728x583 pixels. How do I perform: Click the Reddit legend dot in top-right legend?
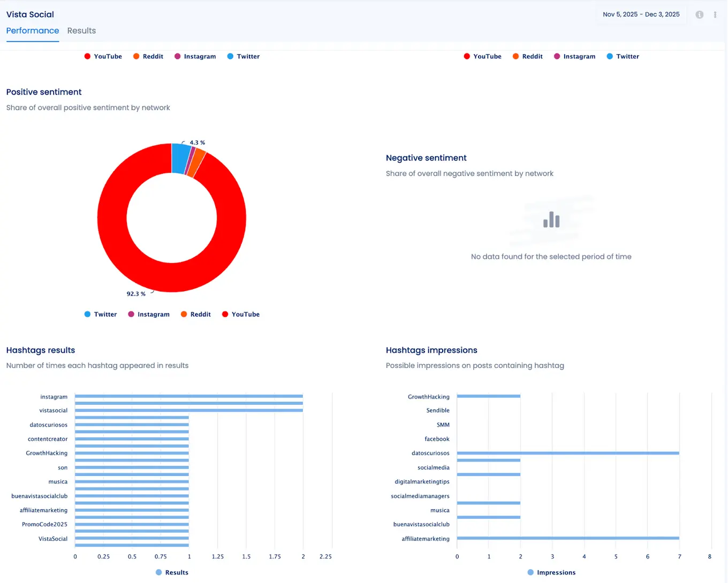click(515, 56)
